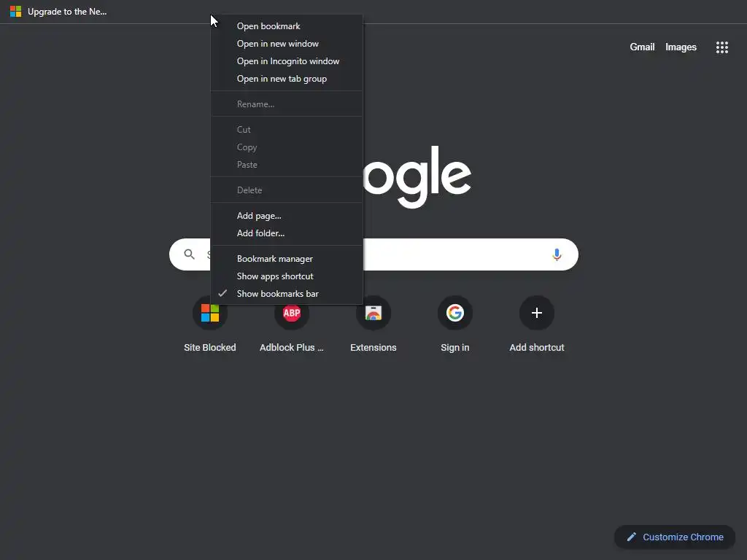
Task: Open the 'Upgrade to the Ne...' bookmark
Action: (58, 12)
